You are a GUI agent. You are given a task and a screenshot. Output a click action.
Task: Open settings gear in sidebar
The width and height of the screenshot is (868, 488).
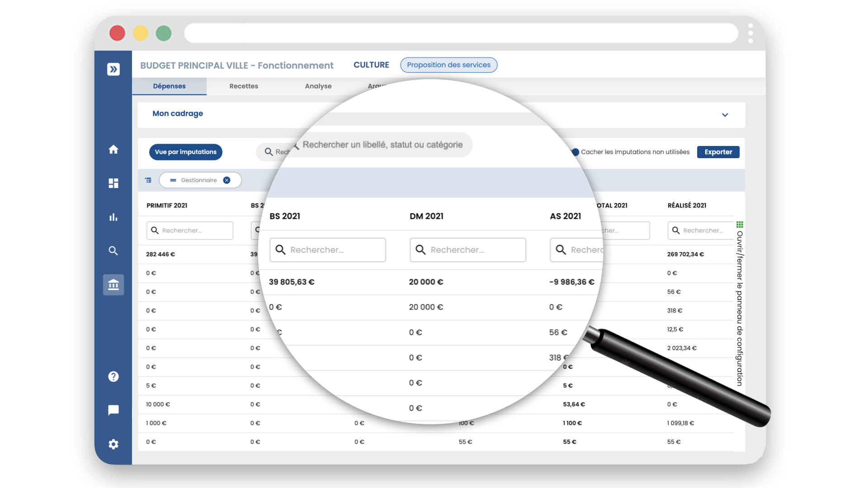click(113, 444)
